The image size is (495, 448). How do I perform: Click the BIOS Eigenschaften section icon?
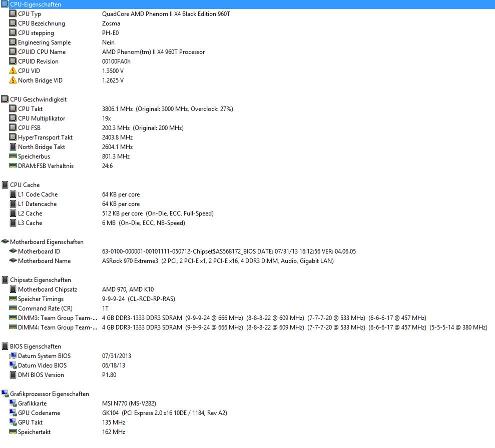(5, 346)
